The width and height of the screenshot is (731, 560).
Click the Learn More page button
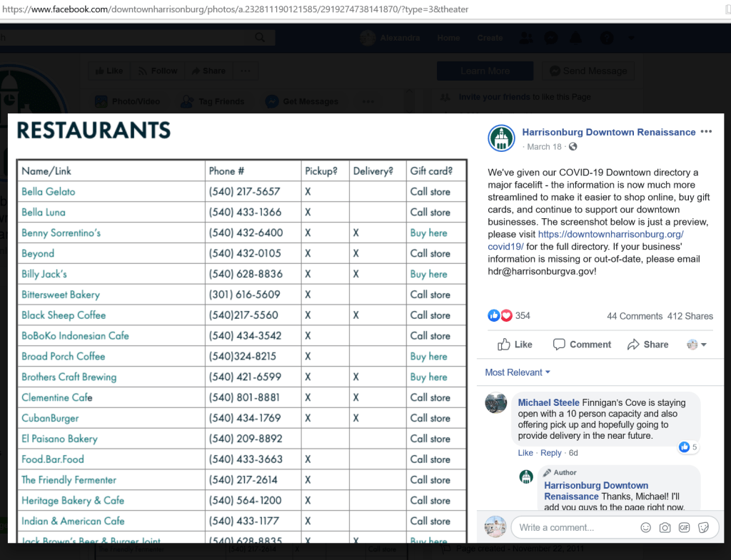pos(485,71)
